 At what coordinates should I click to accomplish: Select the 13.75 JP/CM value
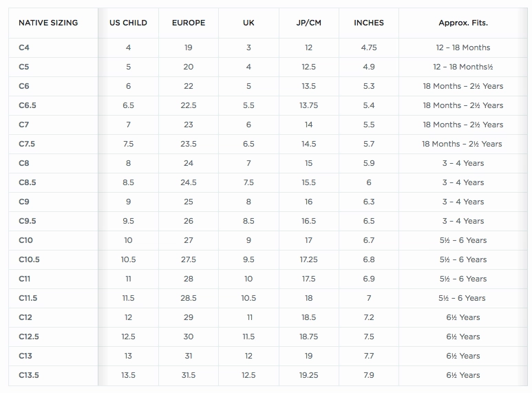coord(308,105)
